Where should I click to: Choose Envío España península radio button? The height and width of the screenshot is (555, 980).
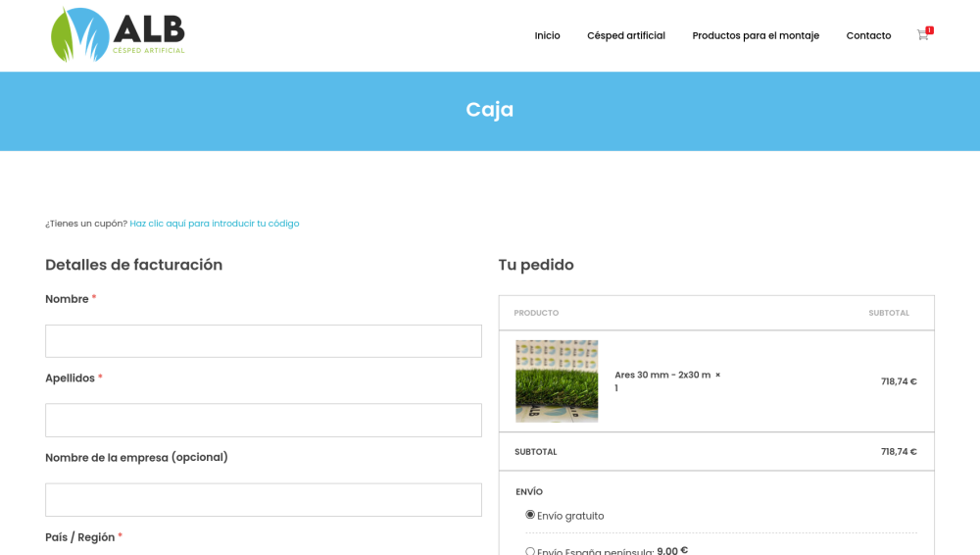coord(530,551)
